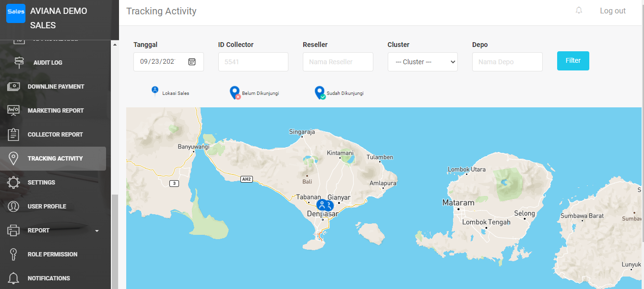
Task: Click the Collector Report clipboard icon
Action: 13,135
